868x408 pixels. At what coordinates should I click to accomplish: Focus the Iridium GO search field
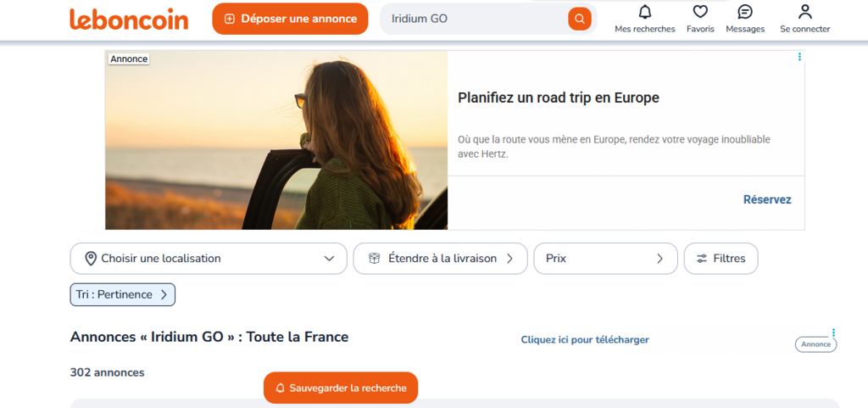[x=475, y=19]
